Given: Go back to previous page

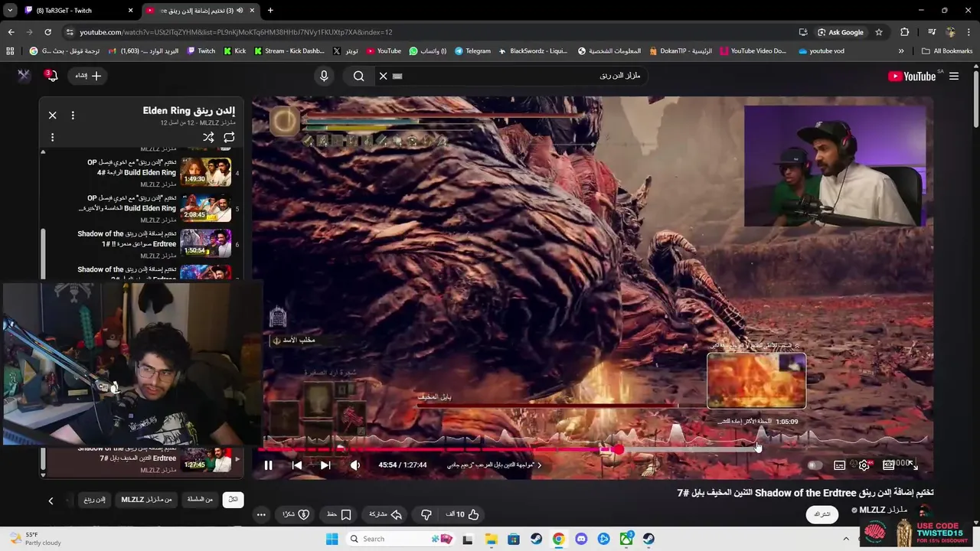Looking at the screenshot, I should (11, 32).
